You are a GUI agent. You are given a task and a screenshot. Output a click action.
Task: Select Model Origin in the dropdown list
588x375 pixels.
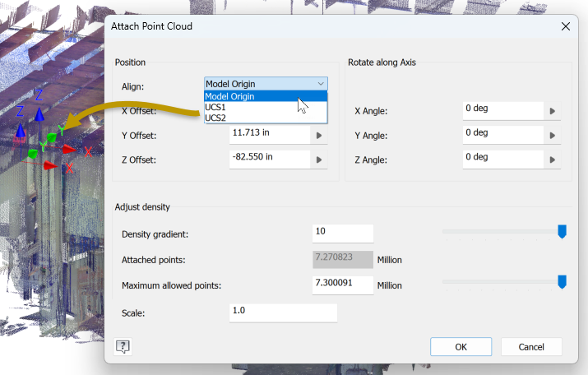click(x=266, y=96)
